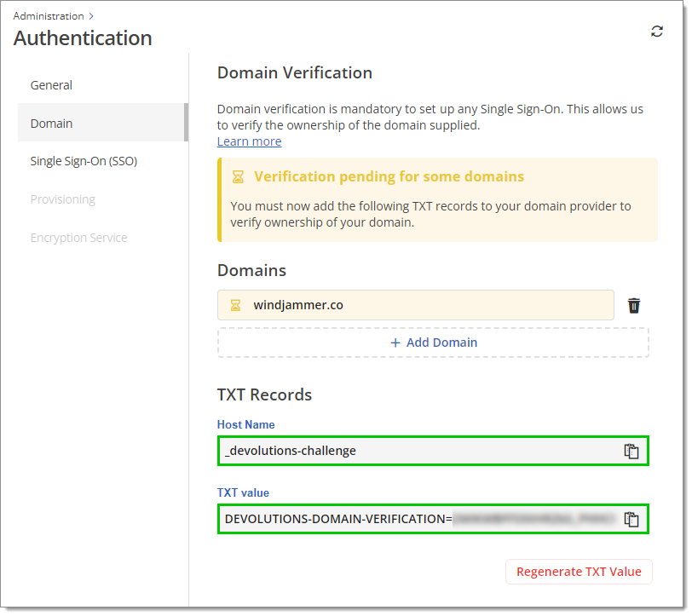Image resolution: width=692 pixels, height=616 pixels.
Task: Follow the Learn more link
Action: (x=249, y=141)
